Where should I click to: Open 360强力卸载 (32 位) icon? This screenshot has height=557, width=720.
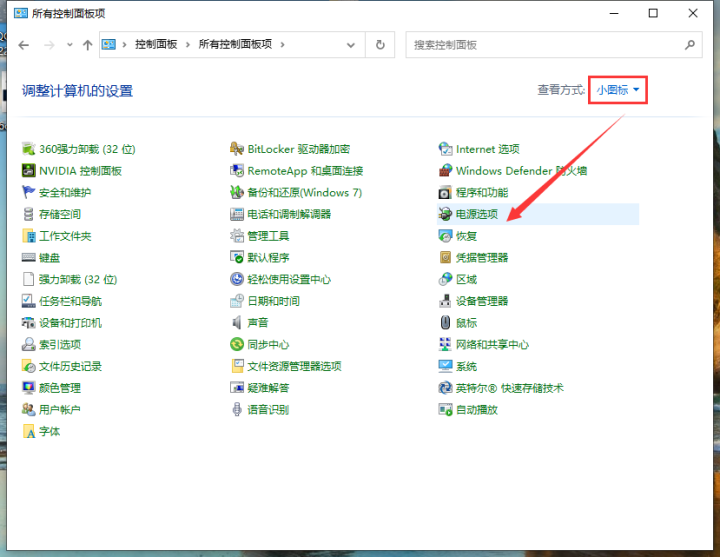pyautogui.click(x=28, y=149)
